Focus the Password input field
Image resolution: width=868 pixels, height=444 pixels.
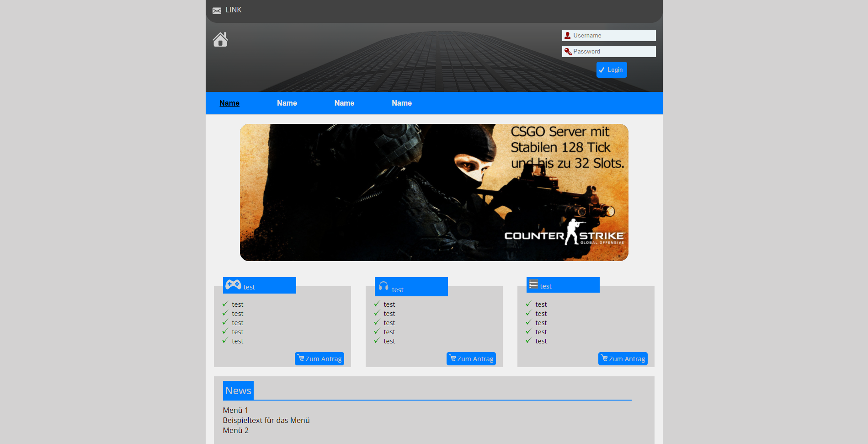pyautogui.click(x=612, y=52)
